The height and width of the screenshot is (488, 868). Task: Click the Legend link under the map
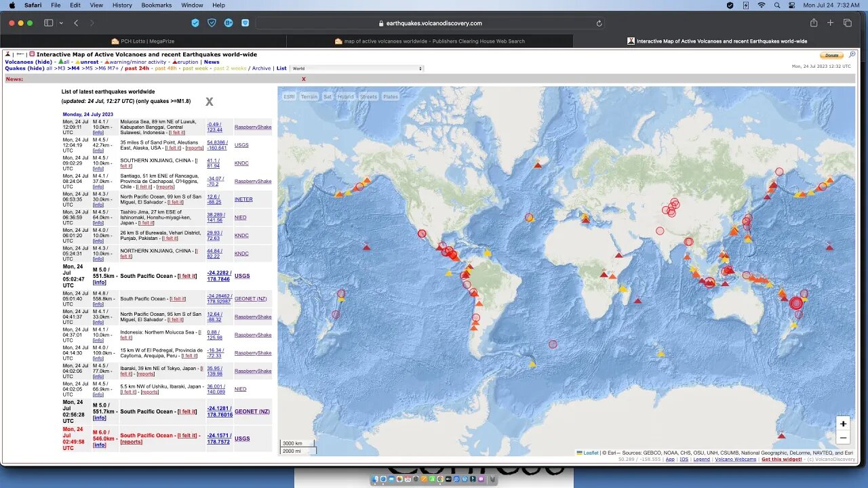tap(702, 460)
